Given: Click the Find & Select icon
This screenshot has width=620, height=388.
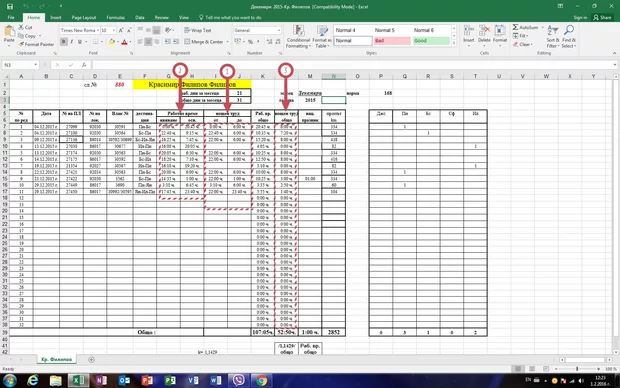Looking at the screenshot, I should click(x=569, y=37).
